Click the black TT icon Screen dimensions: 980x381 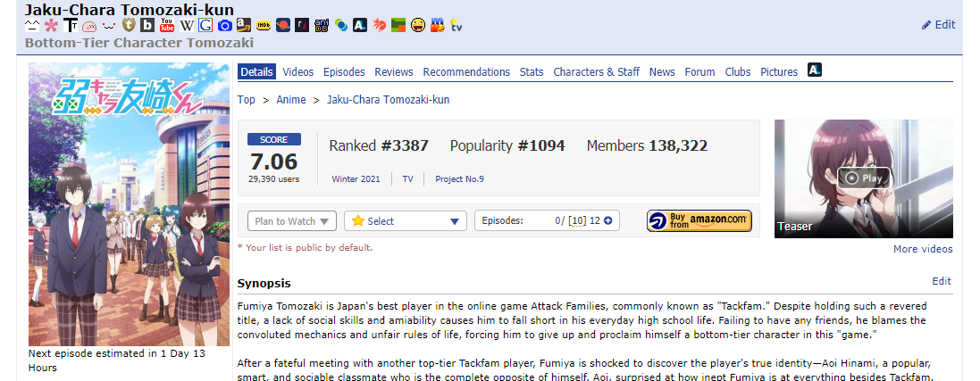coord(71,26)
